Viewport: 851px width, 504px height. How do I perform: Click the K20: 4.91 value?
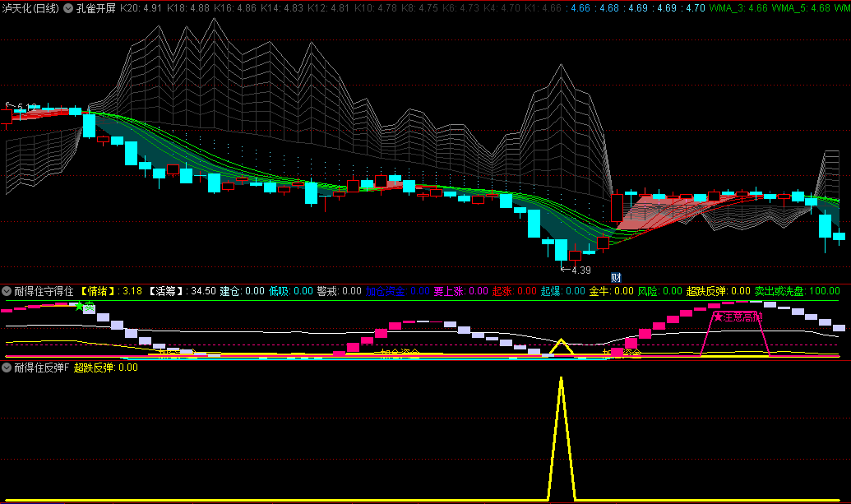141,8
